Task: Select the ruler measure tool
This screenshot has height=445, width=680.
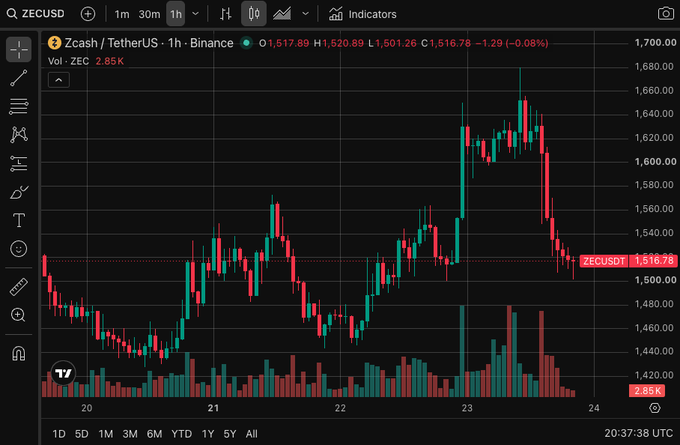Action: coord(19,287)
